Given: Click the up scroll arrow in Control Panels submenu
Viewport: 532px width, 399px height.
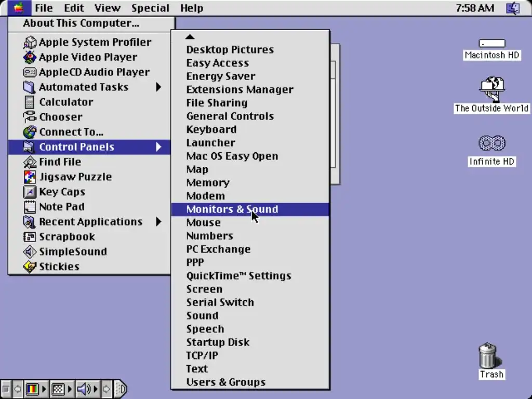Looking at the screenshot, I should (190, 37).
